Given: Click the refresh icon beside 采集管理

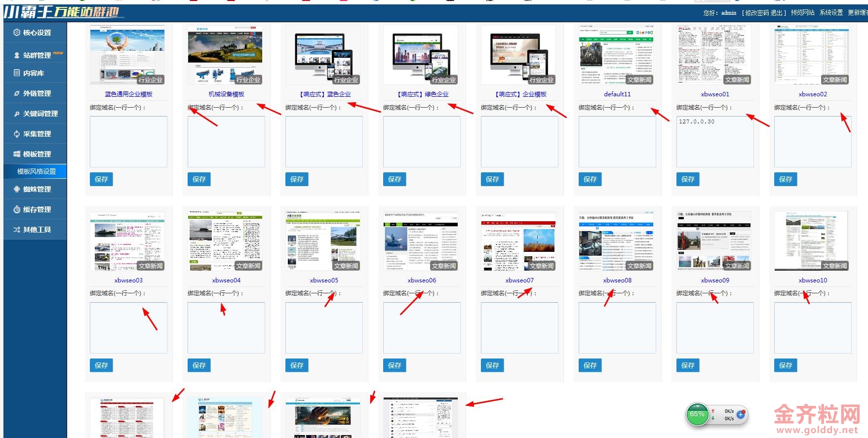Looking at the screenshot, I should pyautogui.click(x=17, y=134).
